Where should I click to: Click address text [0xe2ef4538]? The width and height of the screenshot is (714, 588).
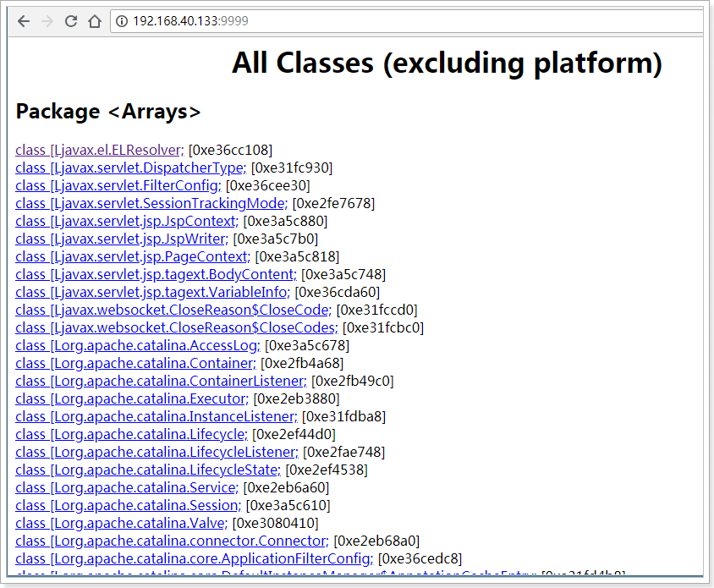point(327,470)
